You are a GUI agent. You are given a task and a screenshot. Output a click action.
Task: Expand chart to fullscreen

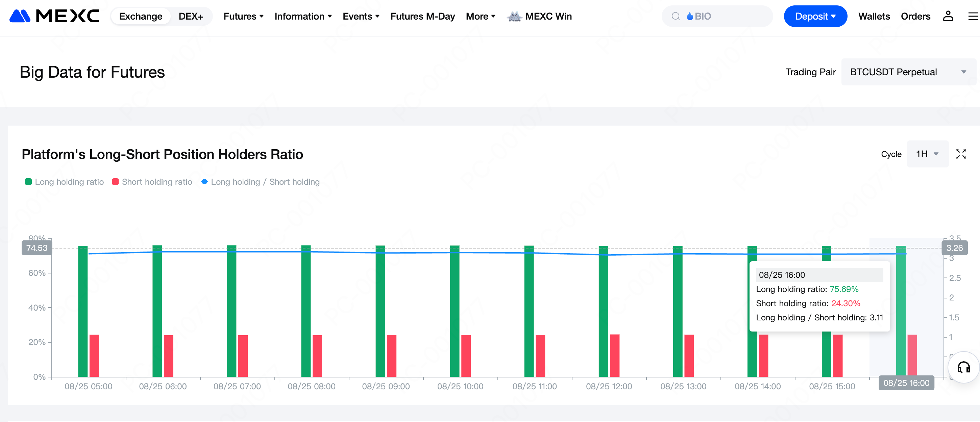coord(961,154)
